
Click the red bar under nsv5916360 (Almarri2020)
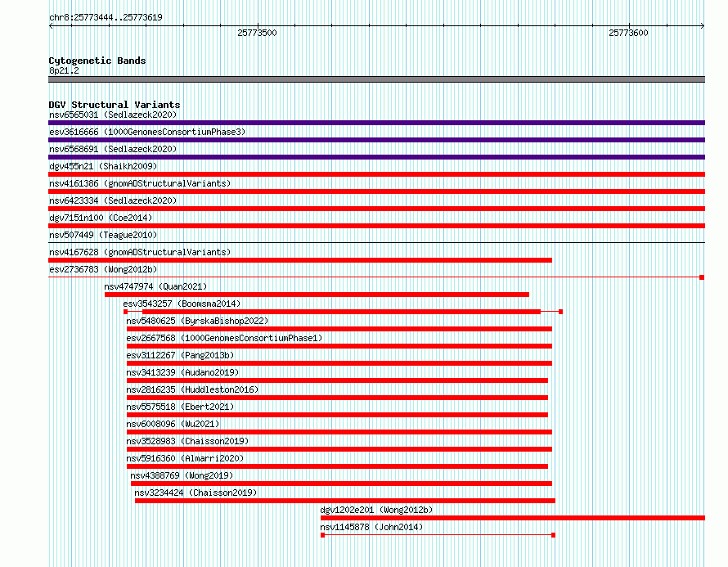(x=337, y=466)
